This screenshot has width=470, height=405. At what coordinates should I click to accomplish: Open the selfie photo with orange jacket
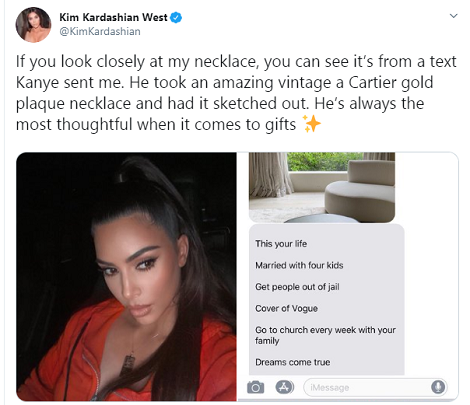(126, 277)
